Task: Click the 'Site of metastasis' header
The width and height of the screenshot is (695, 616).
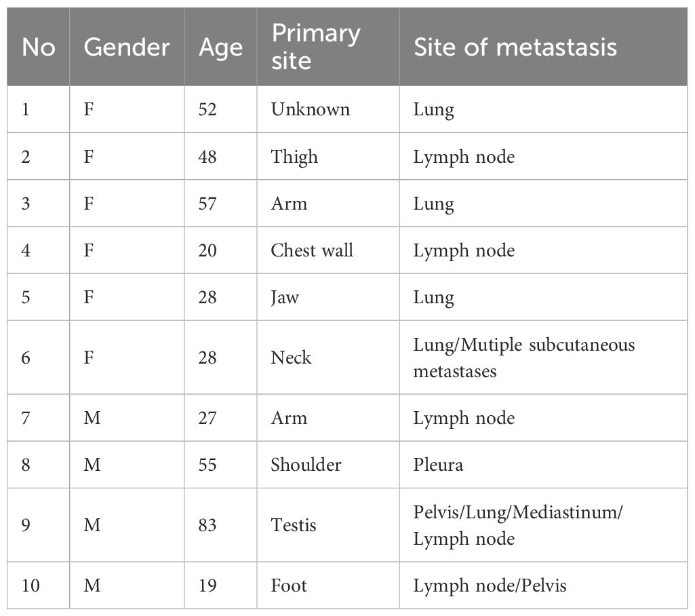Action: coord(515,47)
